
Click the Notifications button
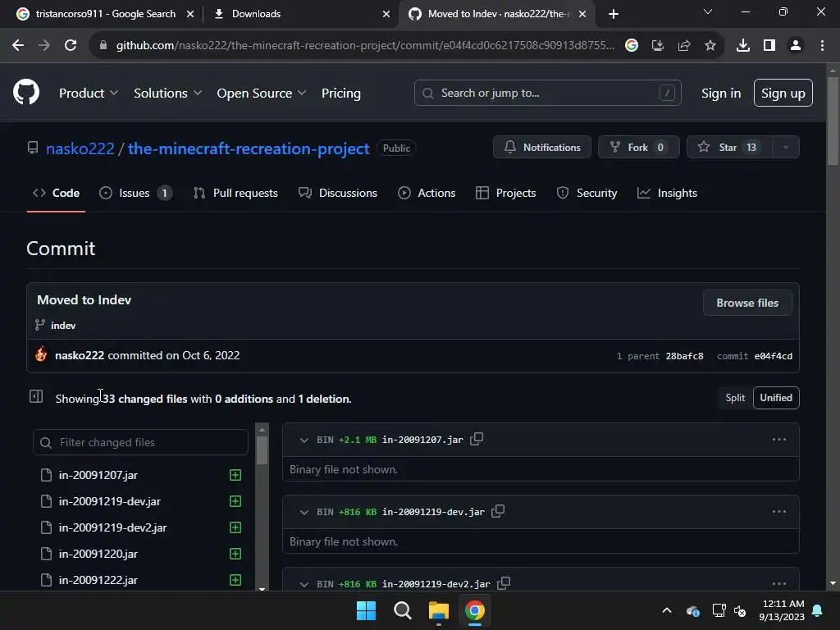(541, 148)
